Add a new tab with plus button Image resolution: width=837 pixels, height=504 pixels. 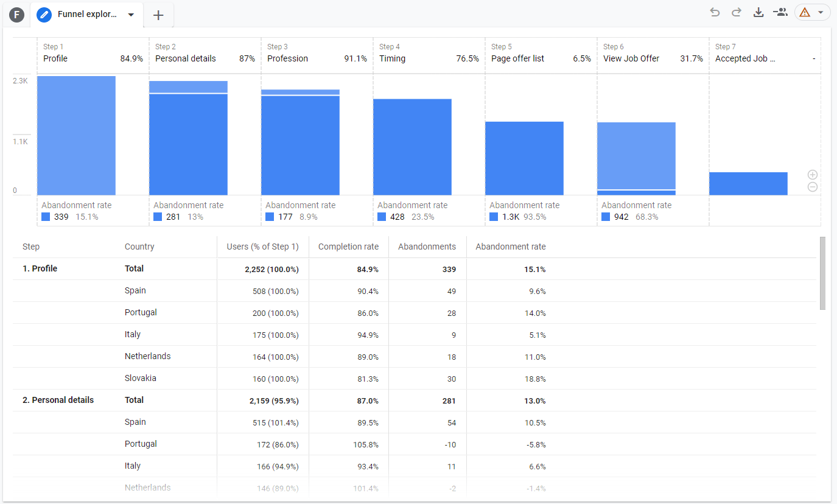(x=158, y=15)
